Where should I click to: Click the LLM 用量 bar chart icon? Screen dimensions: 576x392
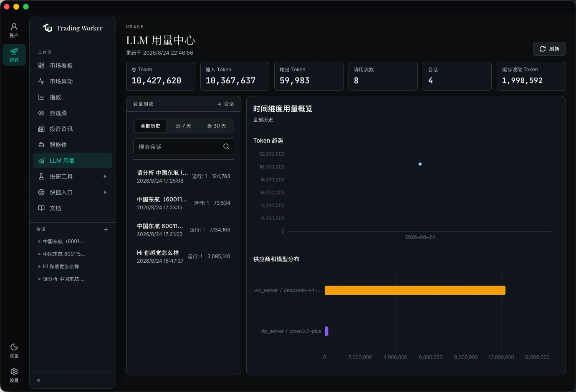coord(41,161)
